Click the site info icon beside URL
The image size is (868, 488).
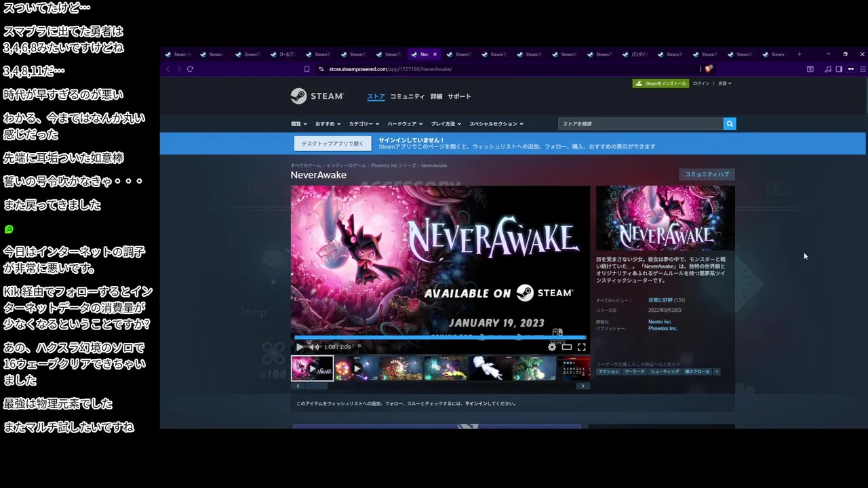[x=322, y=69]
